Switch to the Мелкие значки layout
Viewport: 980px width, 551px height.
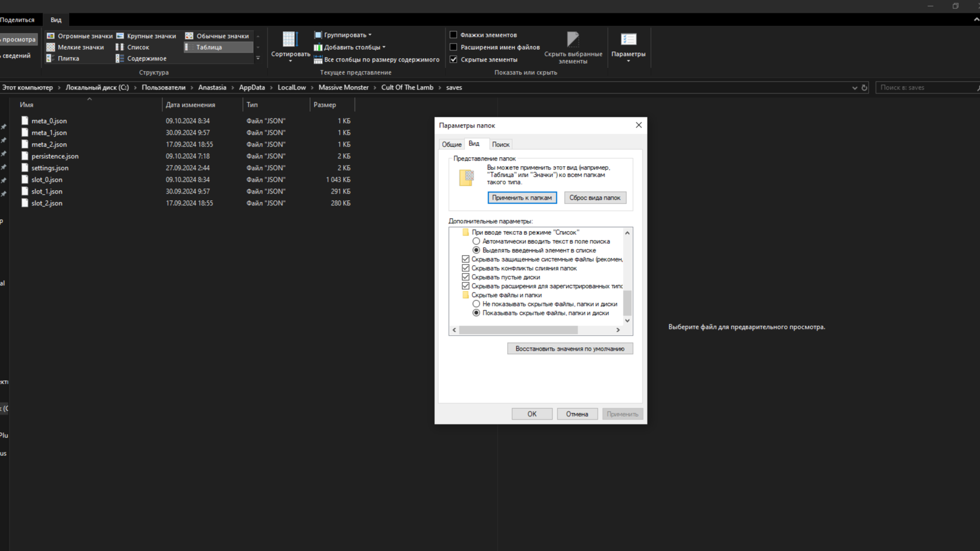[x=75, y=47]
